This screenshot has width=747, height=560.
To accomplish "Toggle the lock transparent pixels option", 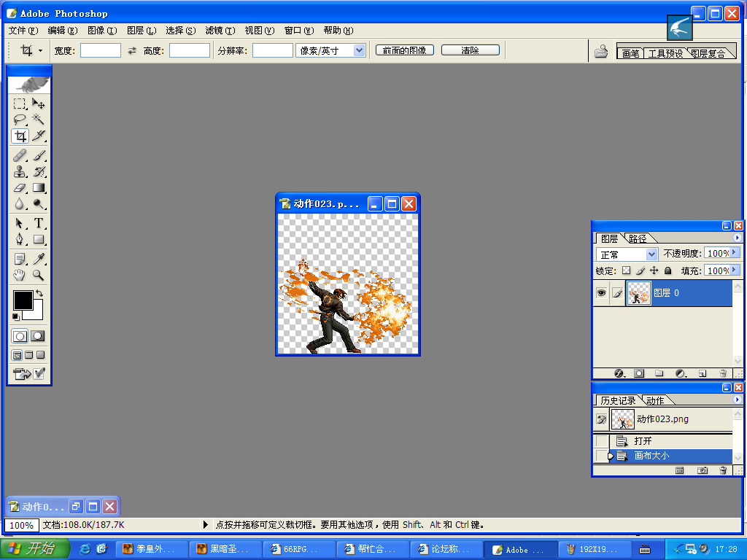I will click(627, 271).
